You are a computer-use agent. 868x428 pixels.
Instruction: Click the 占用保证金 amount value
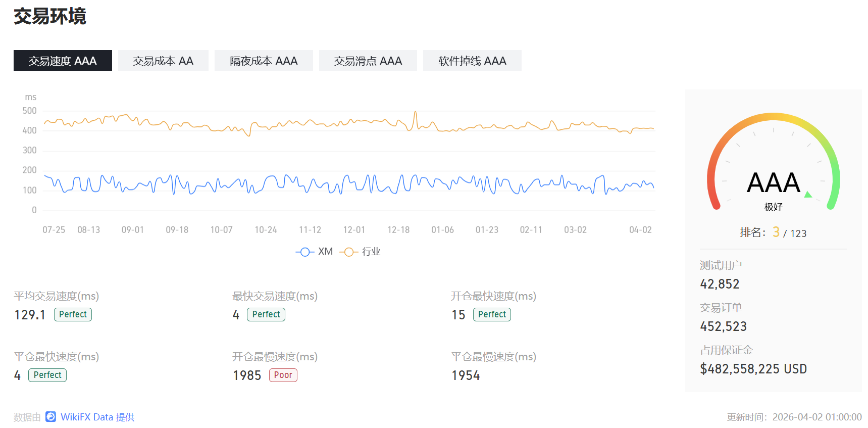753,369
